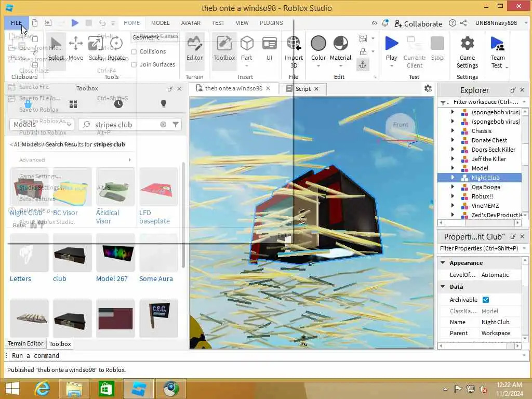Click the Toolbox Recent clock icon
The height and width of the screenshot is (399, 532).
coord(118,104)
